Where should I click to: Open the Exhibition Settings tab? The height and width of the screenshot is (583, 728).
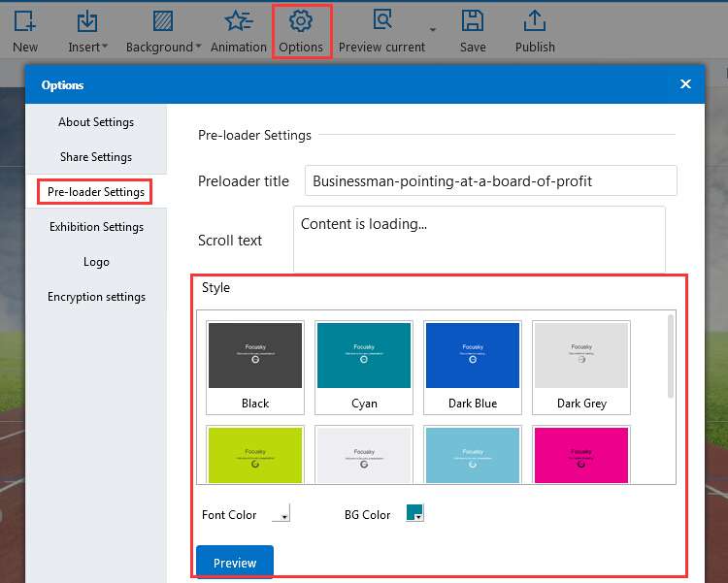click(x=96, y=227)
